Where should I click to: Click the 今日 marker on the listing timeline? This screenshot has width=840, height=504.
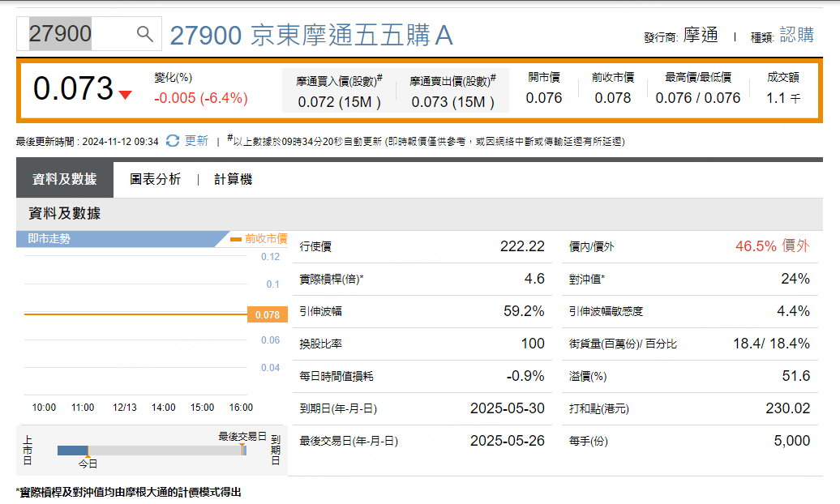pos(88,463)
